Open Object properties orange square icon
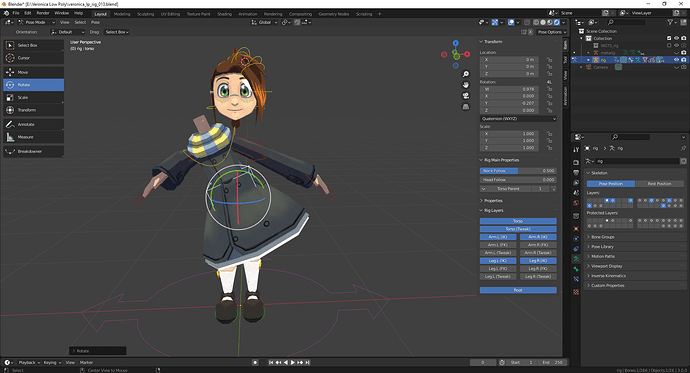Viewport: 690px width, 373px height. (x=576, y=229)
